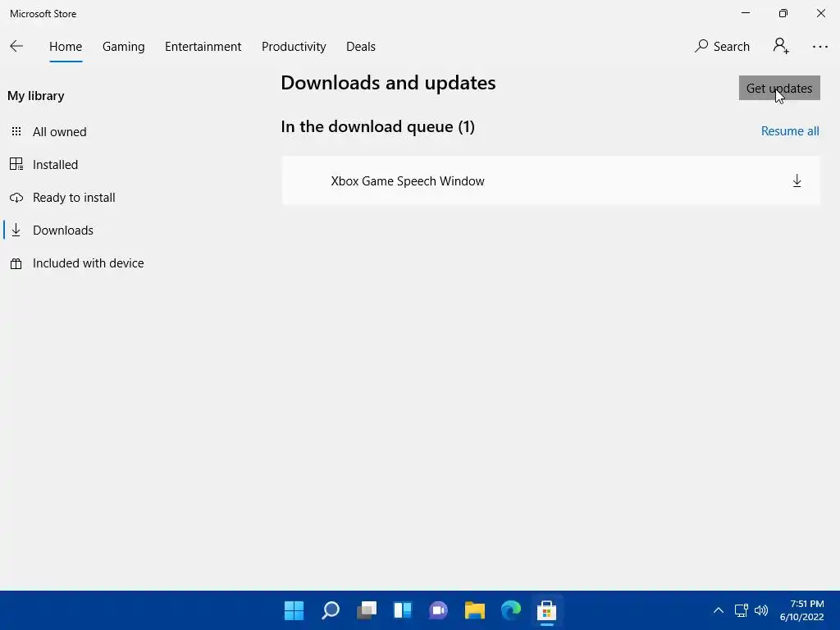Click the Windows Start button
840x630 pixels.
click(x=294, y=610)
